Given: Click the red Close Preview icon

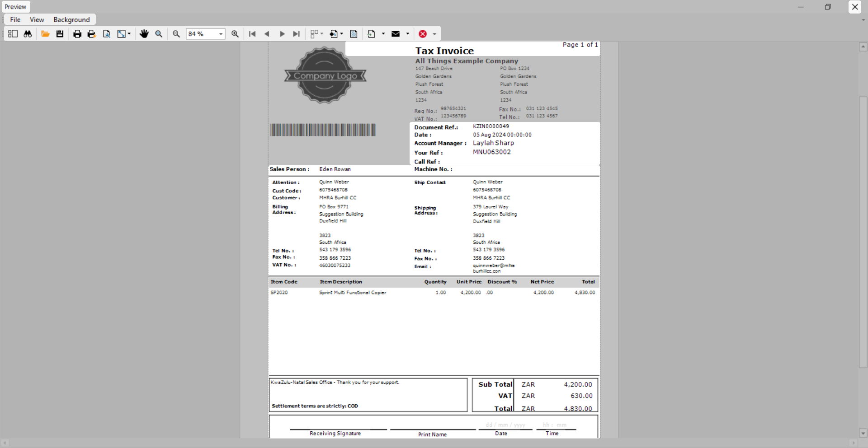Looking at the screenshot, I should pos(423,34).
